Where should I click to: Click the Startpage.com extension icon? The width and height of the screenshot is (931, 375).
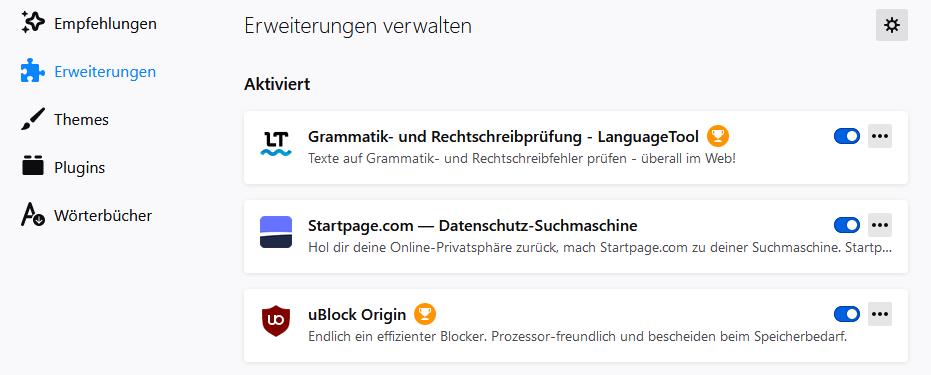(x=276, y=232)
